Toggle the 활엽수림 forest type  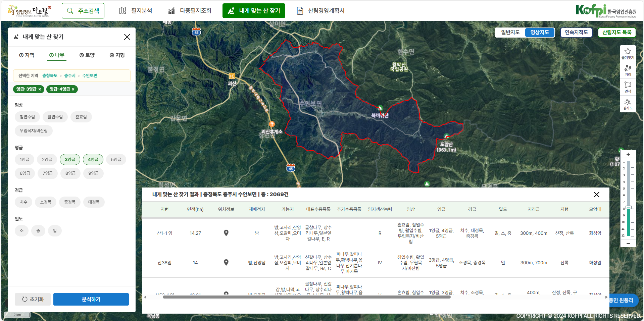tap(55, 117)
